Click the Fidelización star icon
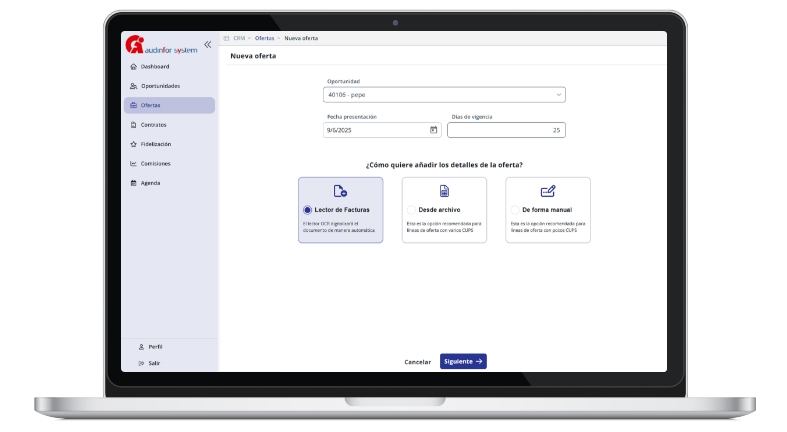 (133, 144)
